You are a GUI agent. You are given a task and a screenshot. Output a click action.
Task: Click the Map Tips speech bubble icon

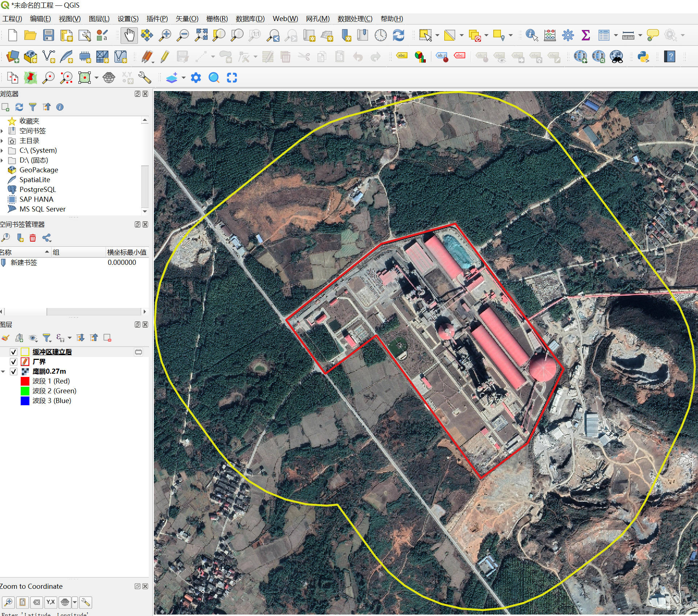pos(653,35)
